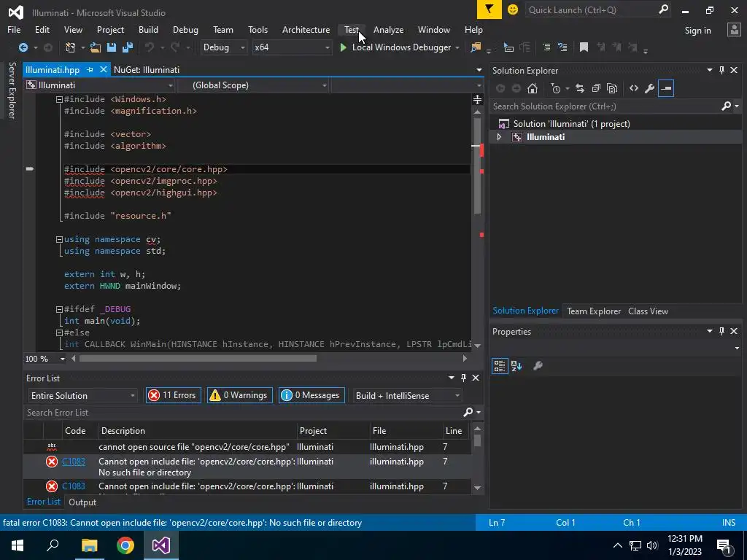Toggle auto-hide pin on Error List panel
747x560 pixels.
(463, 378)
